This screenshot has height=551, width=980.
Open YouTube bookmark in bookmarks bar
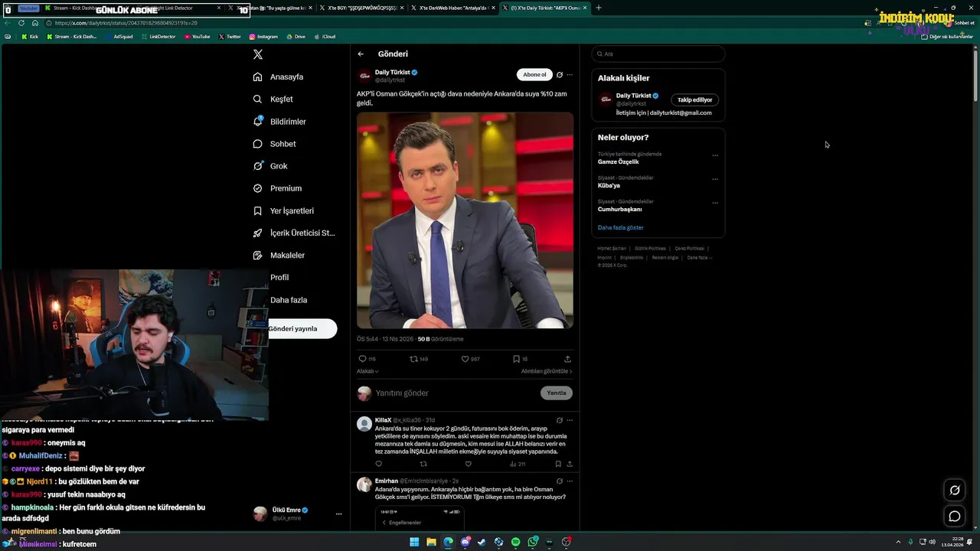pos(197,37)
